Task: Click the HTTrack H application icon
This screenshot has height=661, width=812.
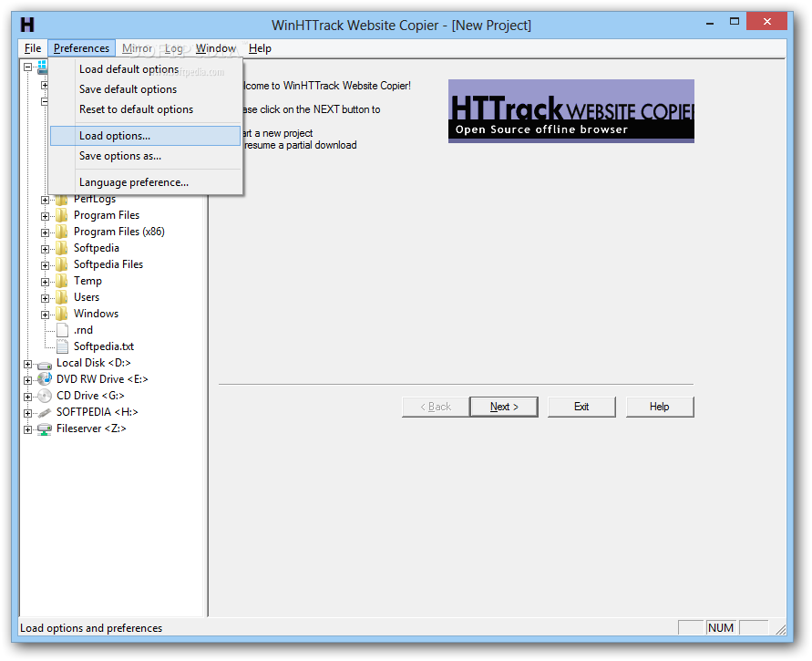Action: pyautogui.click(x=27, y=25)
